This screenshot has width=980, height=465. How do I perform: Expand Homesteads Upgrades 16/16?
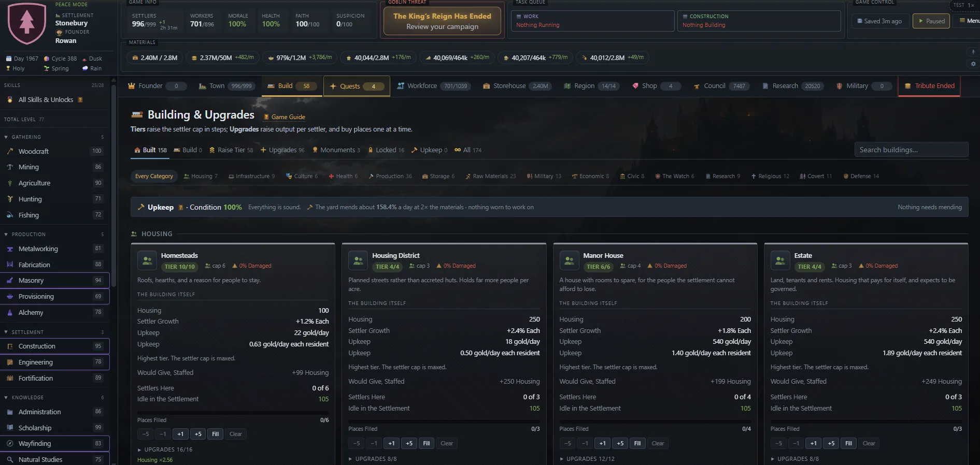(x=165, y=450)
